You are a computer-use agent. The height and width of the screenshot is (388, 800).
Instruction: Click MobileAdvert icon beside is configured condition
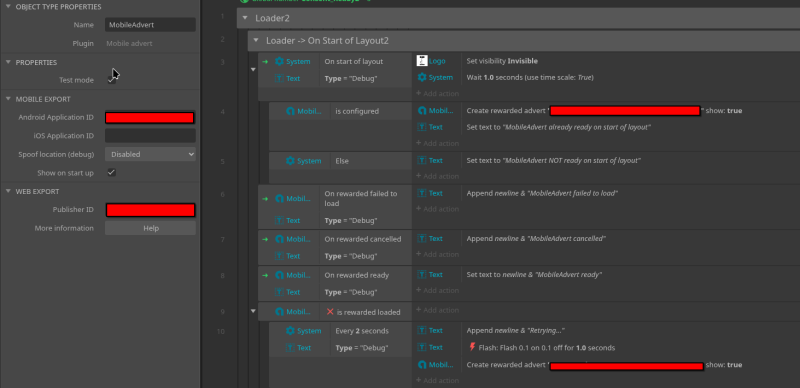coord(290,111)
